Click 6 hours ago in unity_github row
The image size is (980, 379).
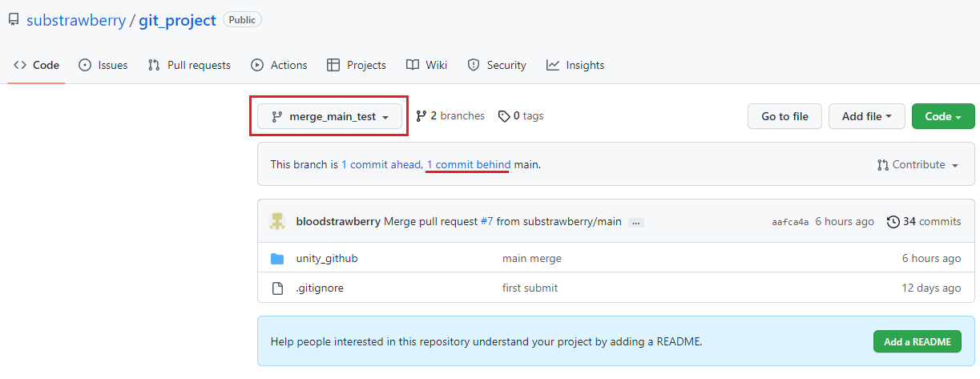click(931, 259)
